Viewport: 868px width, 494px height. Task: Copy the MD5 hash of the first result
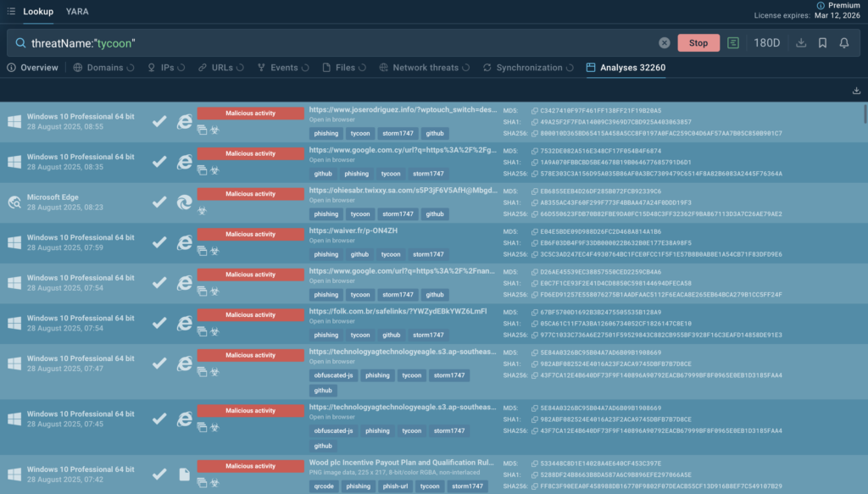coord(534,111)
